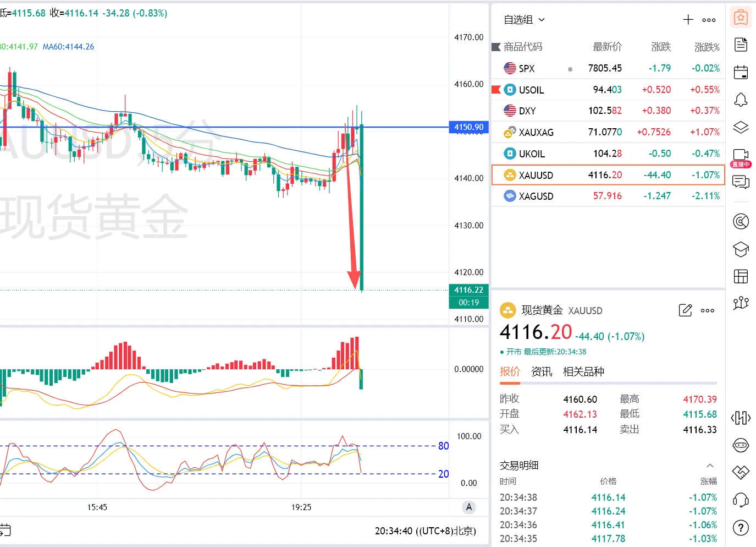The image size is (756, 547).
Task: Select DXY in the watchlist
Action: click(608, 111)
